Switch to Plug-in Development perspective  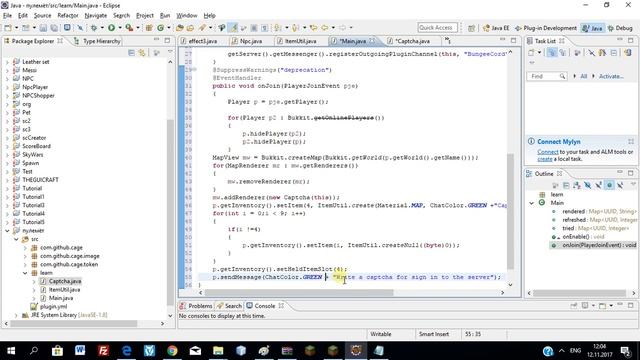[546, 28]
